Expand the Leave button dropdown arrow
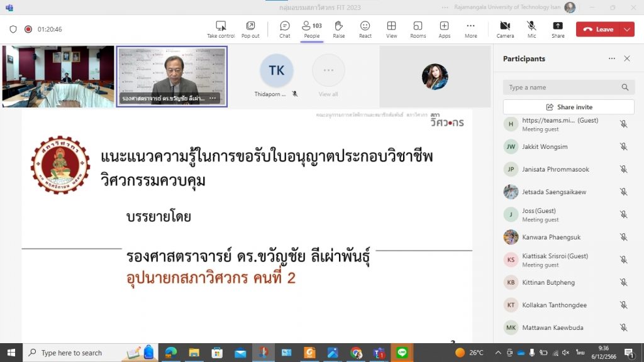This screenshot has width=644, height=362. click(x=626, y=30)
